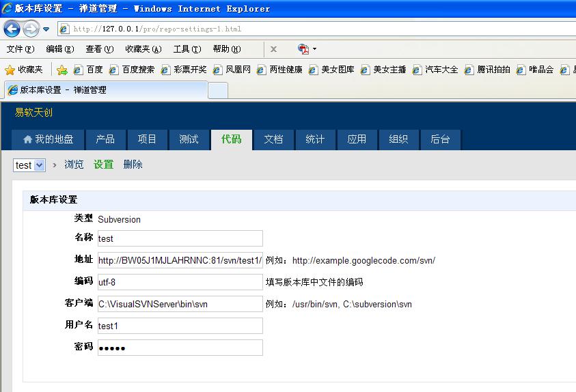Image resolution: width=576 pixels, height=392 pixels.
Task: Open the recent pages dropdown arrow
Action: [46, 29]
